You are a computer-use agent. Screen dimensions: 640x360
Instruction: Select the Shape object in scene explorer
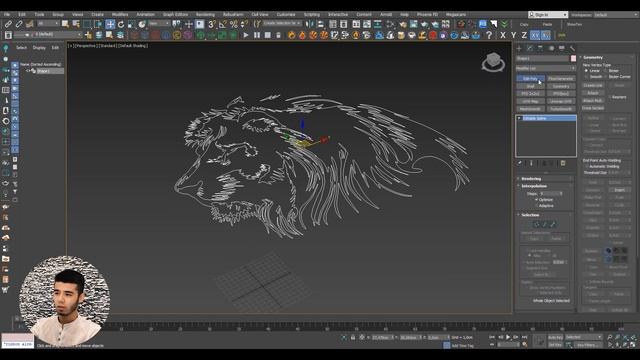[44, 71]
